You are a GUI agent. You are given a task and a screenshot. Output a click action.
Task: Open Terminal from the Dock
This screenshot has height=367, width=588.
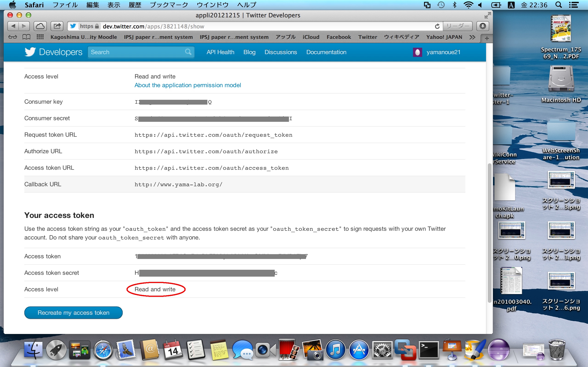(x=429, y=350)
